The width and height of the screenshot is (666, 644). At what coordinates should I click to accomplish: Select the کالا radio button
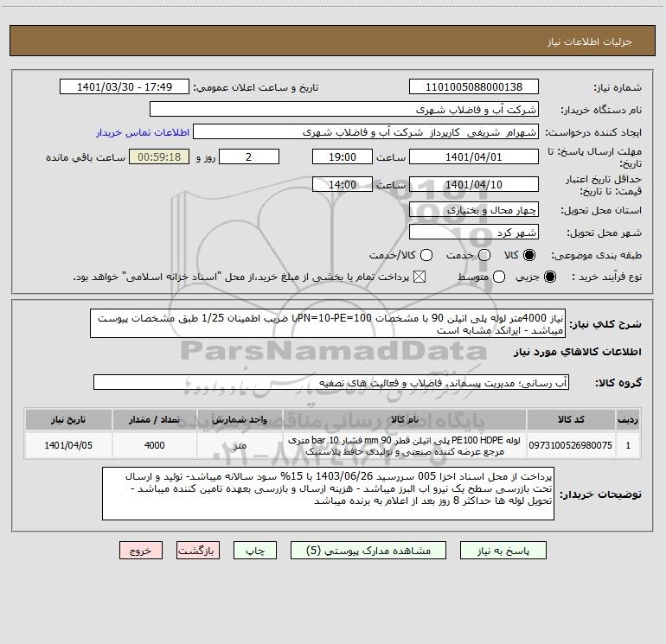[x=529, y=255]
